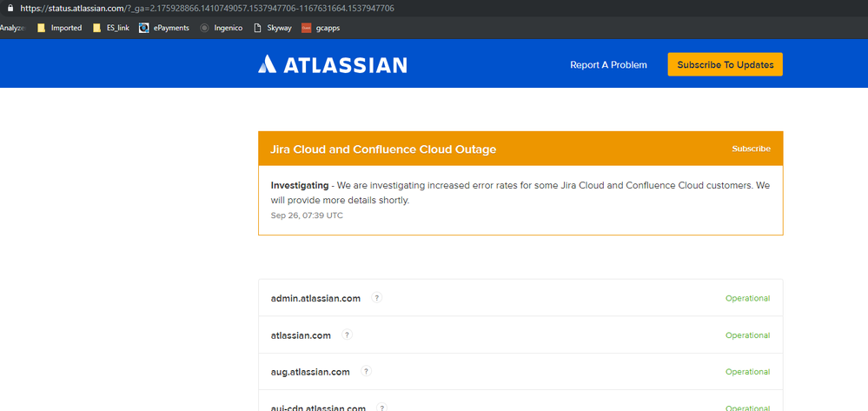Click the Sep 26, 07:39 UTC timestamp
Image resolution: width=868 pixels, height=411 pixels.
(307, 215)
